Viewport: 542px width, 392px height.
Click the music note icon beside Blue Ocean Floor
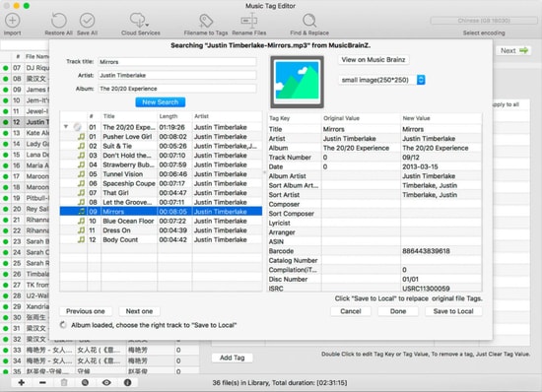(81, 221)
